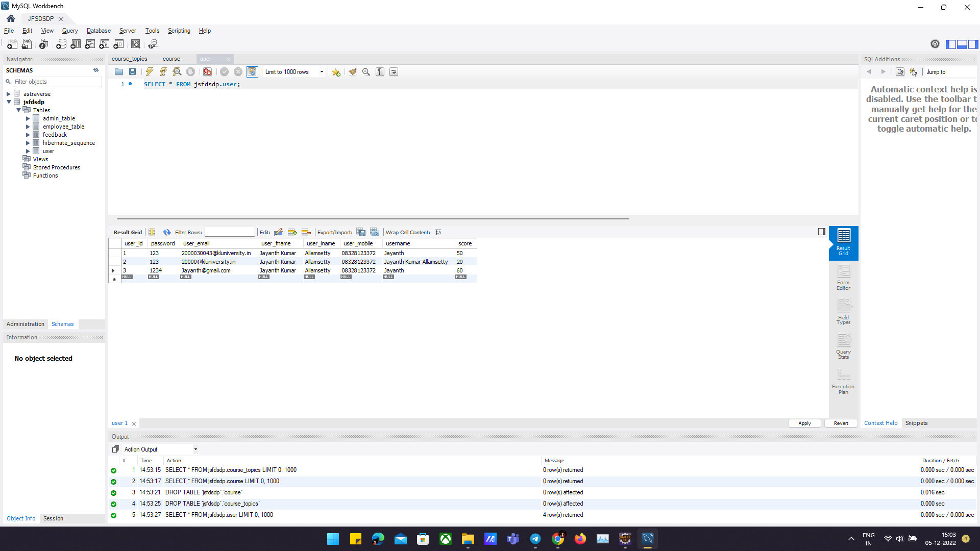Click the save script floppy icon
The height and width of the screenshot is (551, 980).
tap(132, 72)
